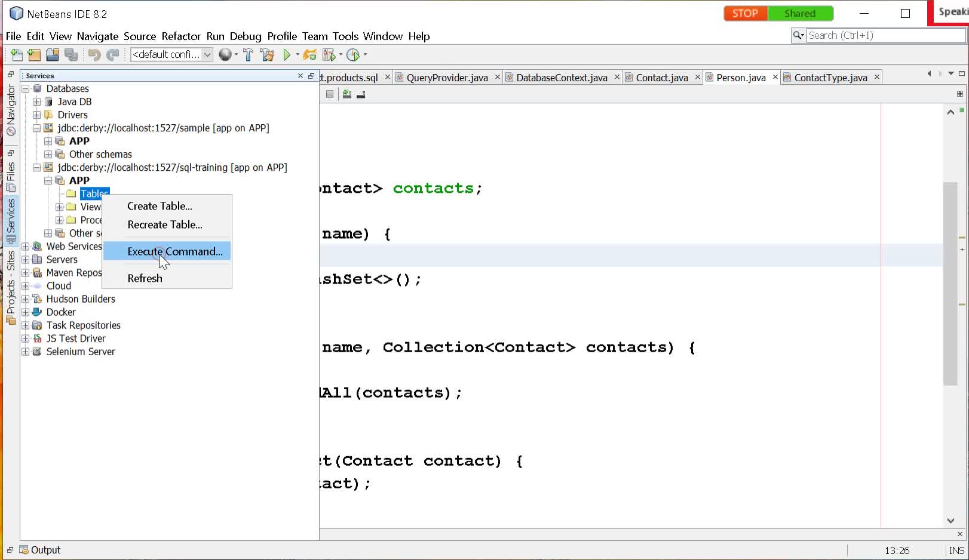
Task: Choose Refresh from the context menu
Action: click(167, 278)
